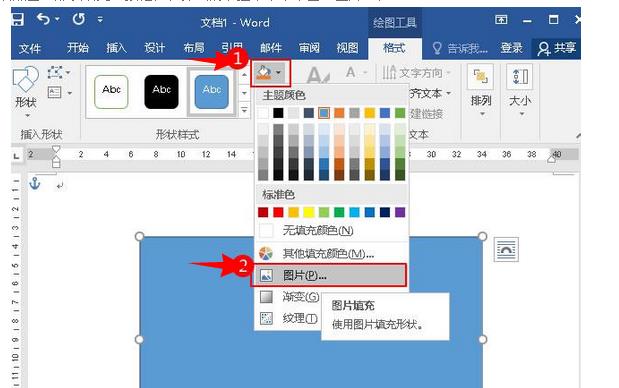Choose dark blue-gray theme color swatch
619x388 pixels.
point(309,113)
